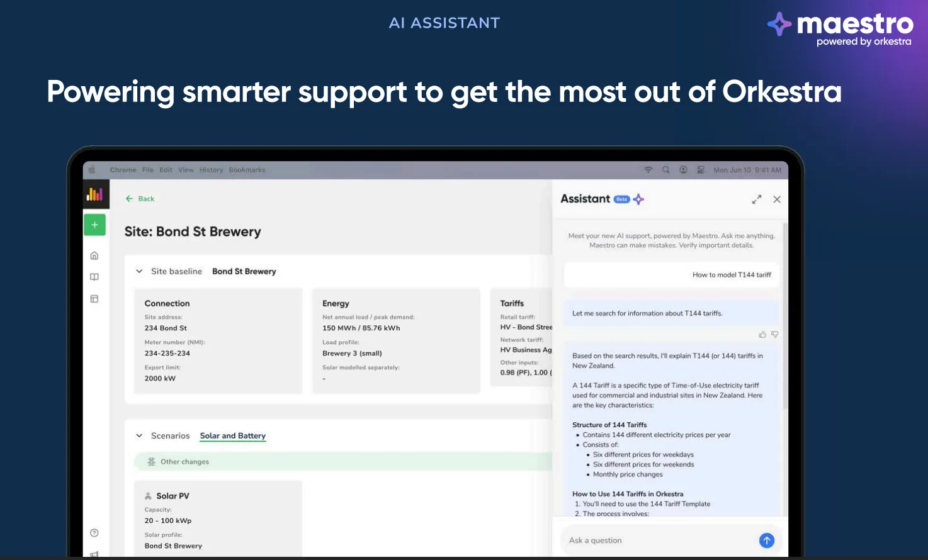Open the book library sidebar icon
Viewport: 928px width, 560px height.
94,277
